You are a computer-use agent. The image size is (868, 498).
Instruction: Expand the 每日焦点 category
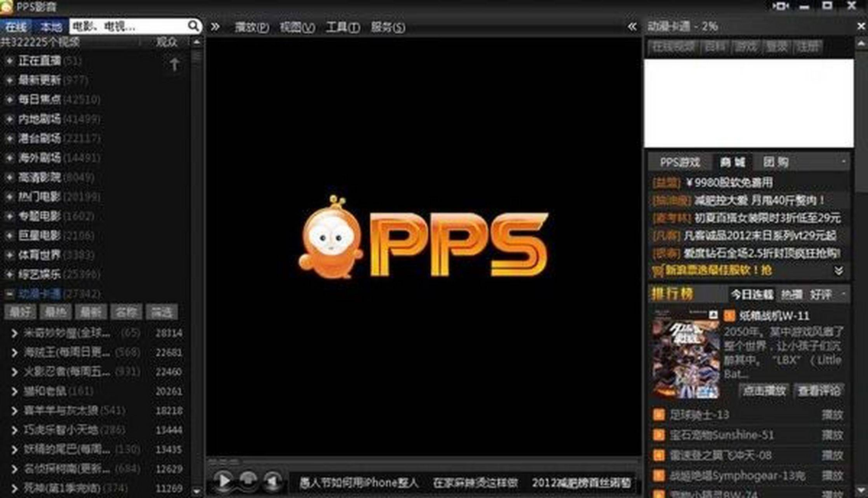coord(9,100)
